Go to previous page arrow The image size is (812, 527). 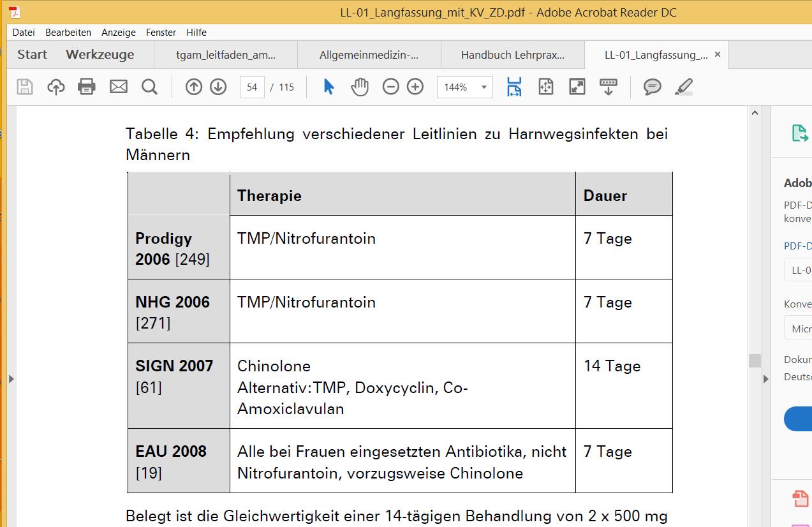tap(193, 87)
